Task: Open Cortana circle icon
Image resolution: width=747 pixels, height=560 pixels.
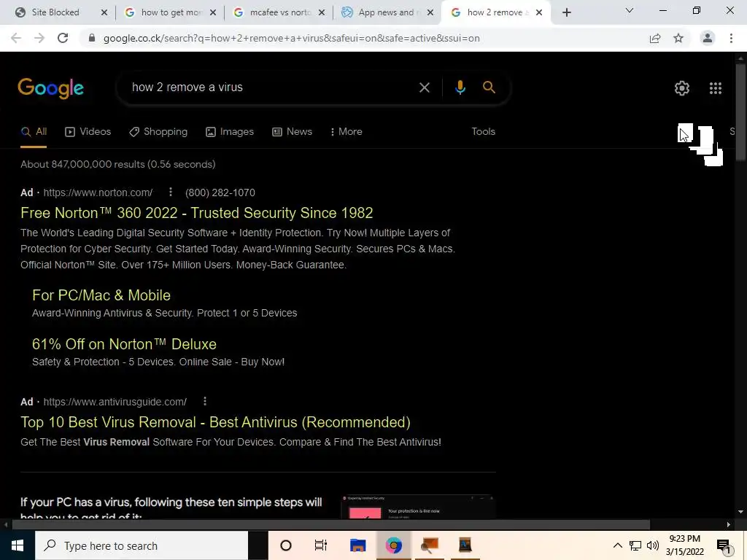Action: (286, 545)
